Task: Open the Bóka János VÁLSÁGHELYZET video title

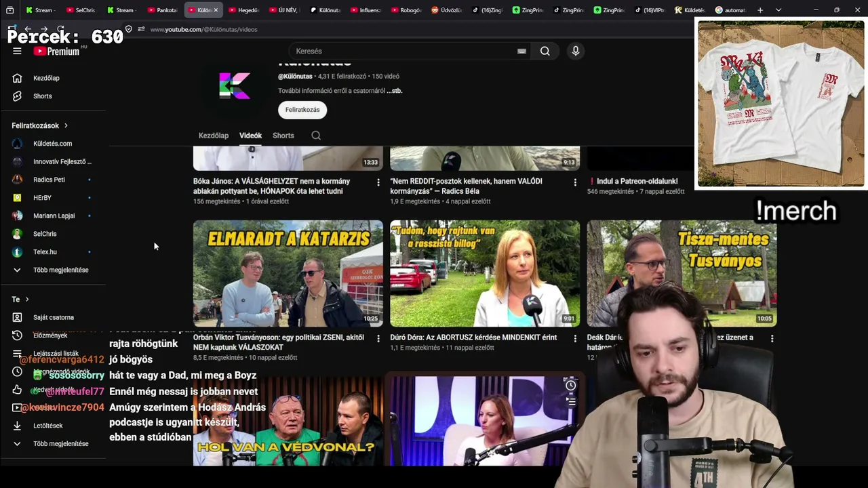Action: tap(272, 186)
